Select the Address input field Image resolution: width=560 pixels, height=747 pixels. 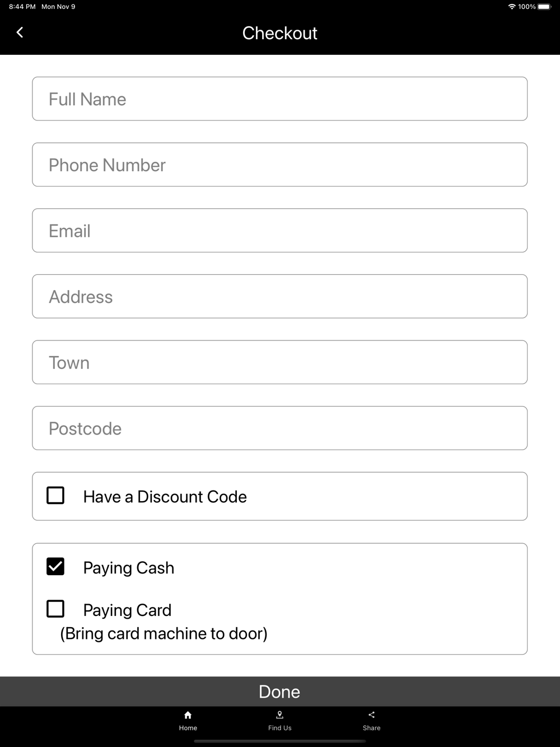(280, 296)
